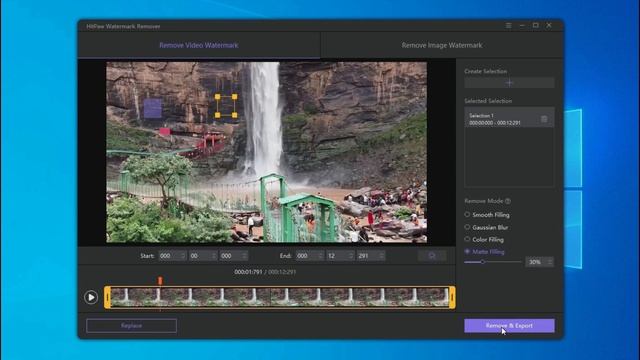Click the left yellow trim handle
640x360 pixels.
(107, 297)
